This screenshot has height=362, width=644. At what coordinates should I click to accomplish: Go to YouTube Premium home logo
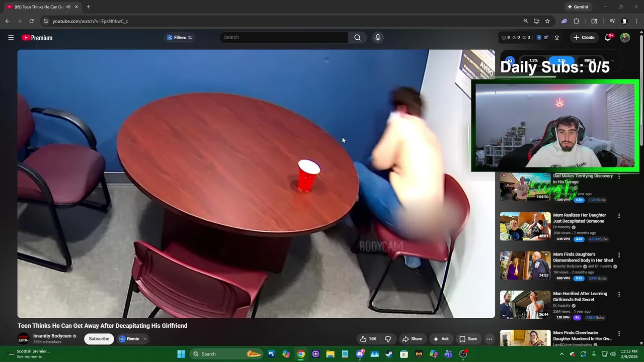(x=37, y=38)
